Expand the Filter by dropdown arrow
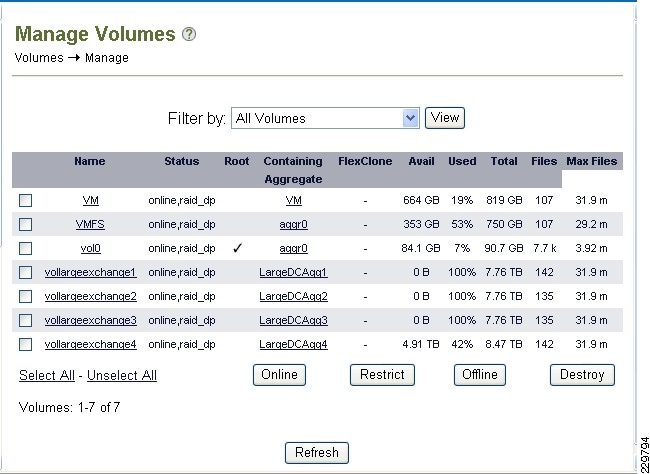 click(410, 118)
